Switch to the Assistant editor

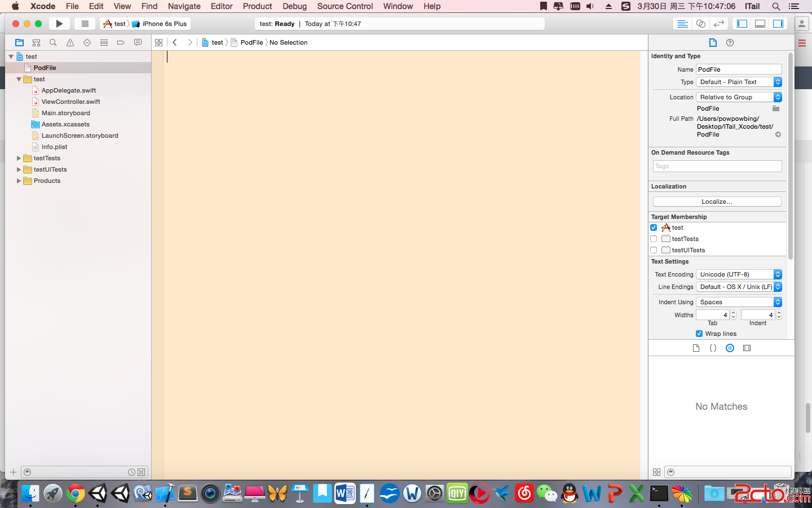tap(700, 24)
